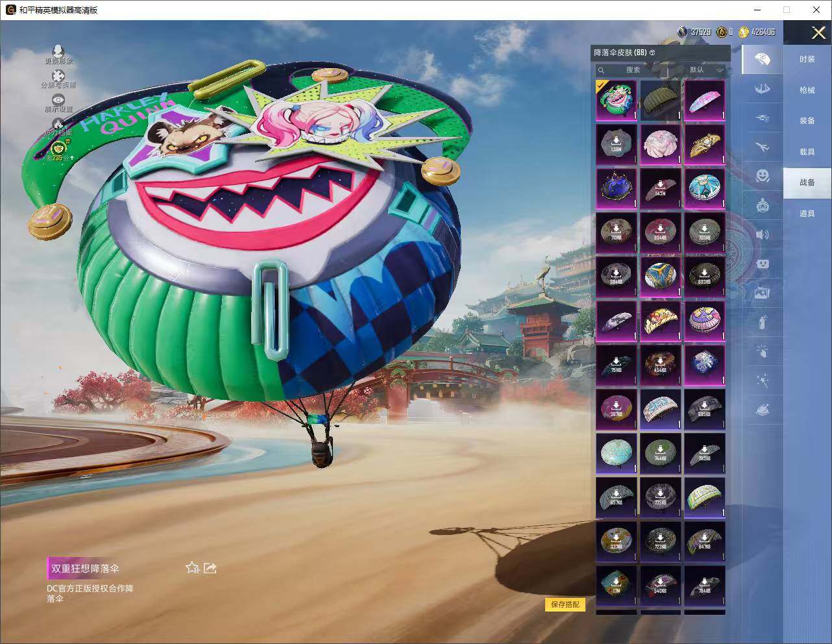Viewport: 832px width, 644px height.
Task: Click the 保存搭配 save loadout button
Action: point(565,604)
